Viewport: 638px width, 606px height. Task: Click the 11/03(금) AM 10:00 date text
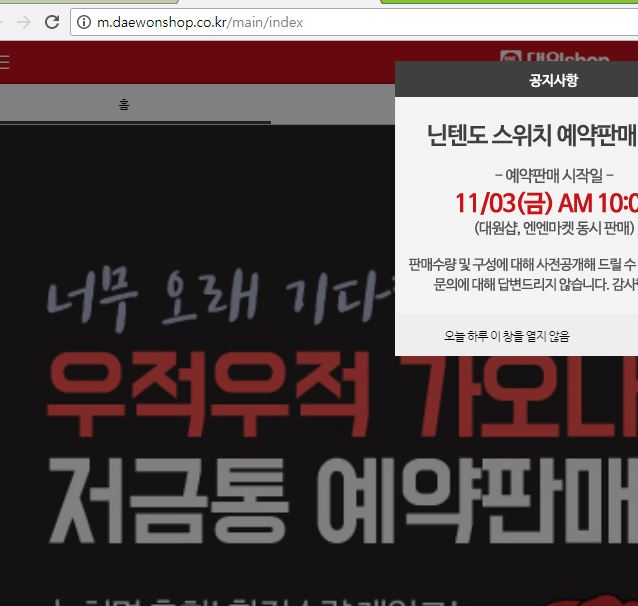pos(546,203)
